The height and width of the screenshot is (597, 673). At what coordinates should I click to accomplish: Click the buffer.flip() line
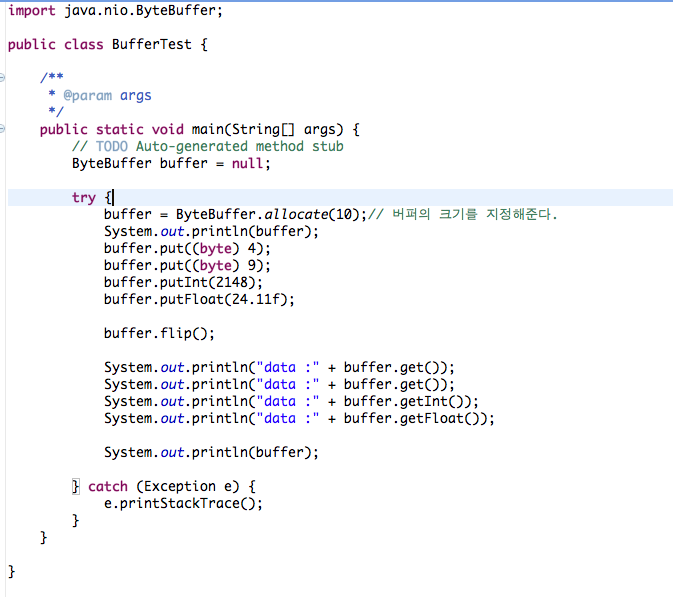coord(159,333)
